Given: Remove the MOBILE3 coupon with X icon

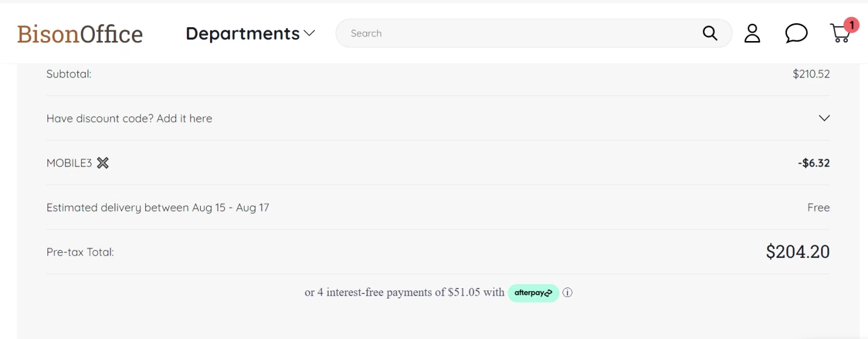Looking at the screenshot, I should pyautogui.click(x=102, y=163).
